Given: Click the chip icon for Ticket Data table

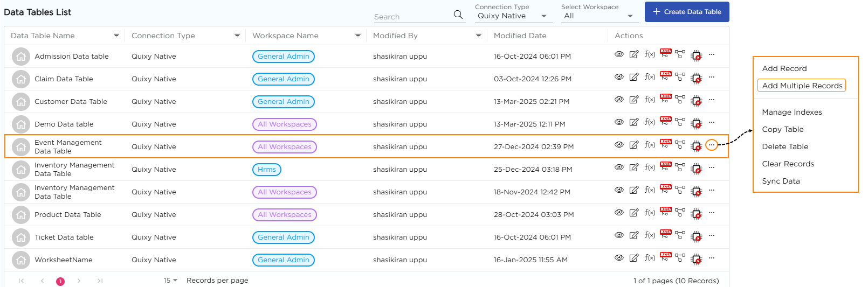Looking at the screenshot, I should (697, 236).
